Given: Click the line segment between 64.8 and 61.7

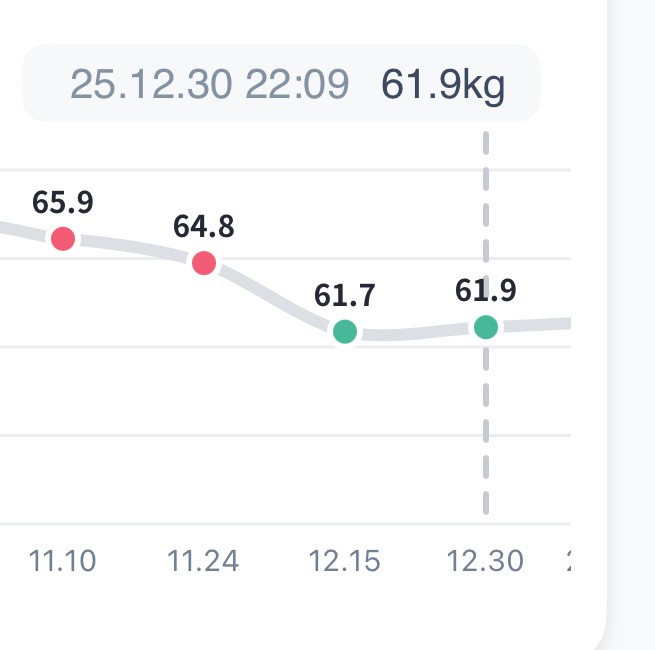Looking at the screenshot, I should (274, 296).
